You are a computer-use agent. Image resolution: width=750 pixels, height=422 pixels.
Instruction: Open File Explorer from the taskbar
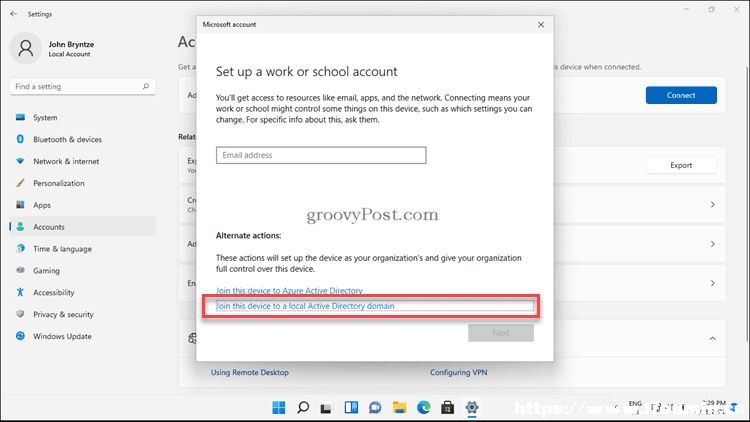click(x=399, y=408)
